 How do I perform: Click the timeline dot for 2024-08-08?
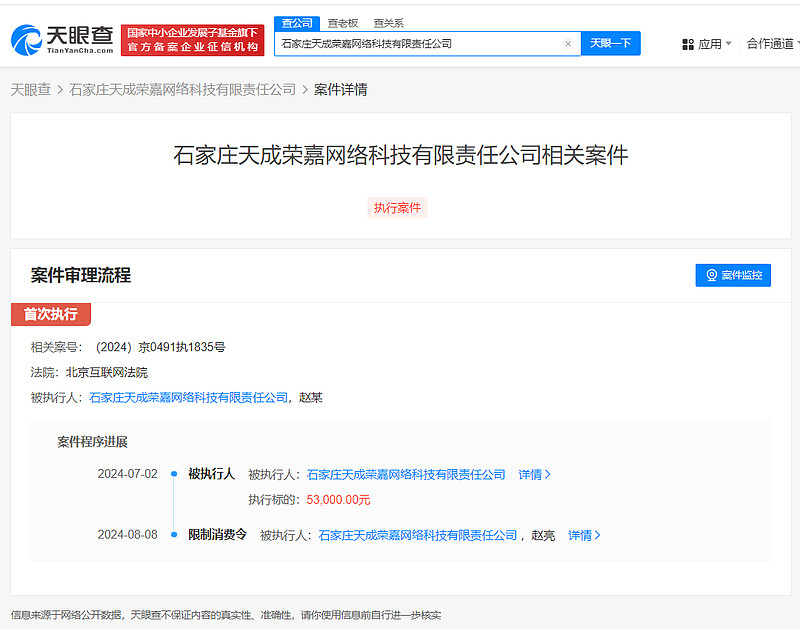tap(174, 535)
